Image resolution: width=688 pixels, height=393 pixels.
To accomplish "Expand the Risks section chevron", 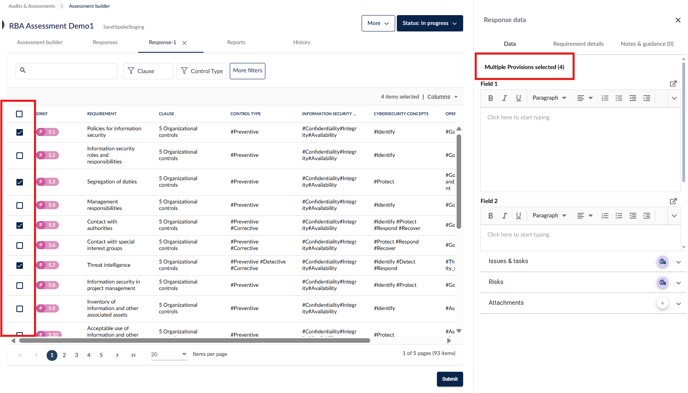I will pos(678,283).
